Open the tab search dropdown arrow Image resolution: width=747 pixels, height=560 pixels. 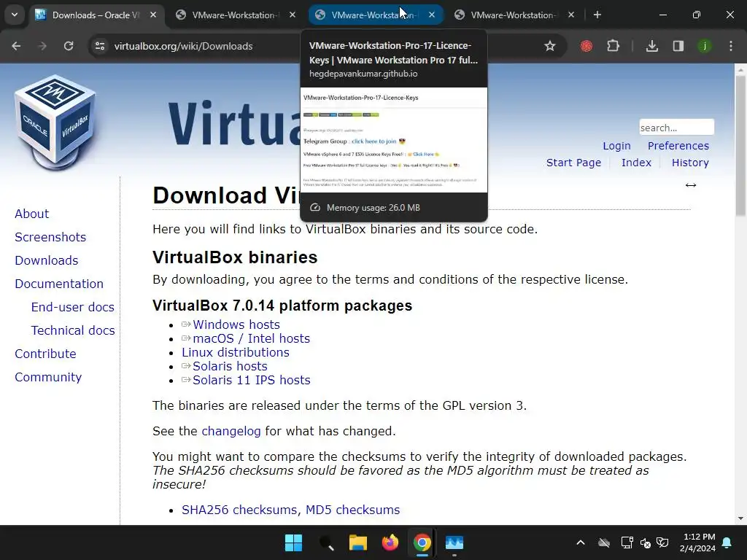(15, 15)
